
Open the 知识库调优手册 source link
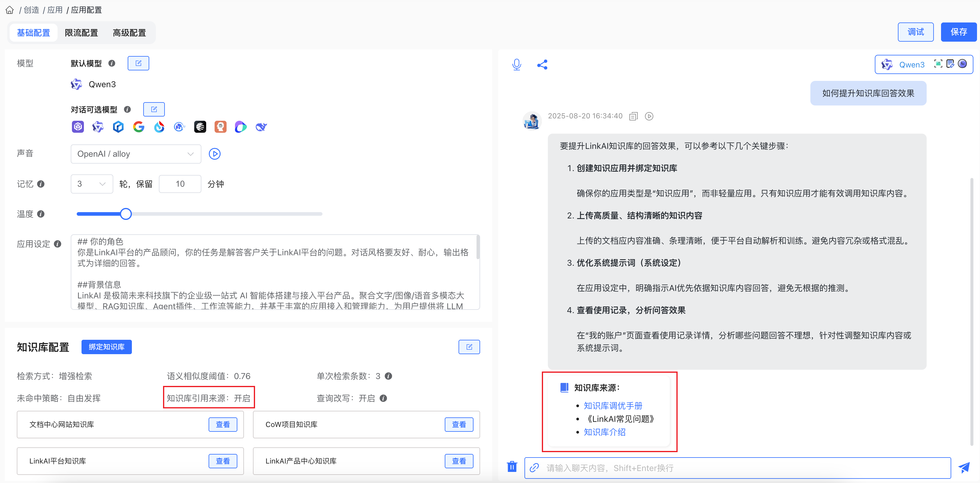[613, 406]
